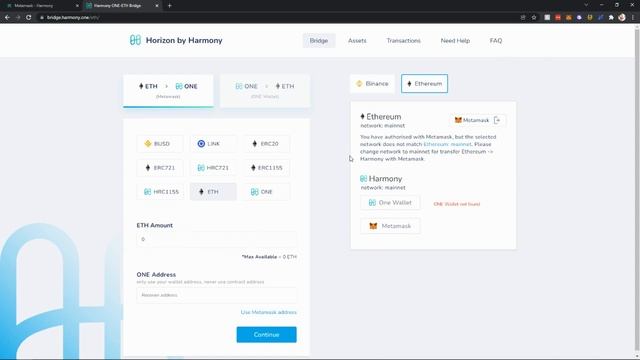Viewport: 640px width, 360px height.
Task: Click the Metamask logout icon
Action: (497, 120)
